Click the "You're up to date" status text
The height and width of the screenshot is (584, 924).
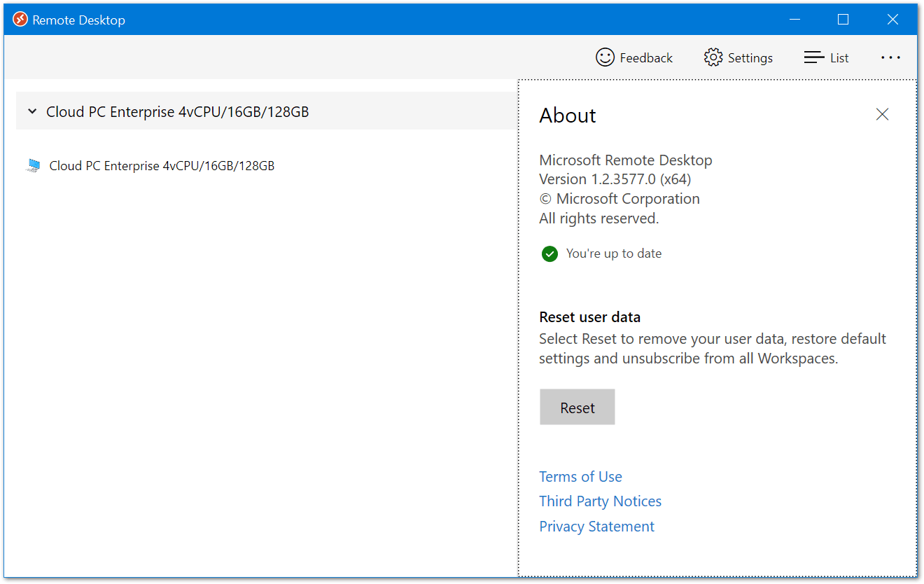point(613,253)
